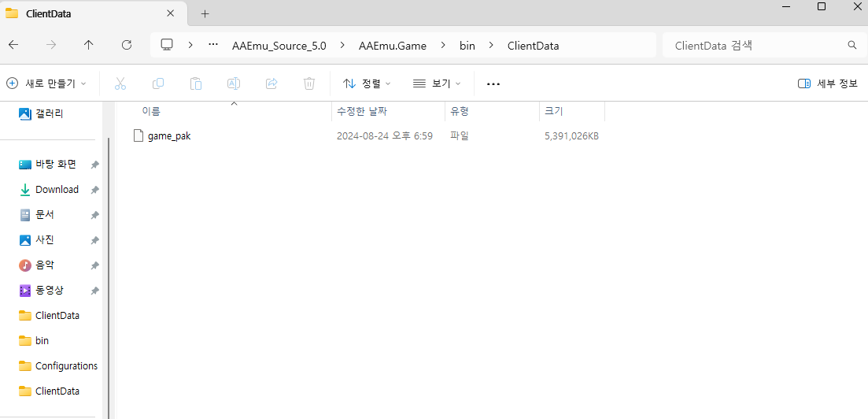Open the New (새로 만들기) dropdown
The height and width of the screenshot is (419, 868).
[x=46, y=83]
